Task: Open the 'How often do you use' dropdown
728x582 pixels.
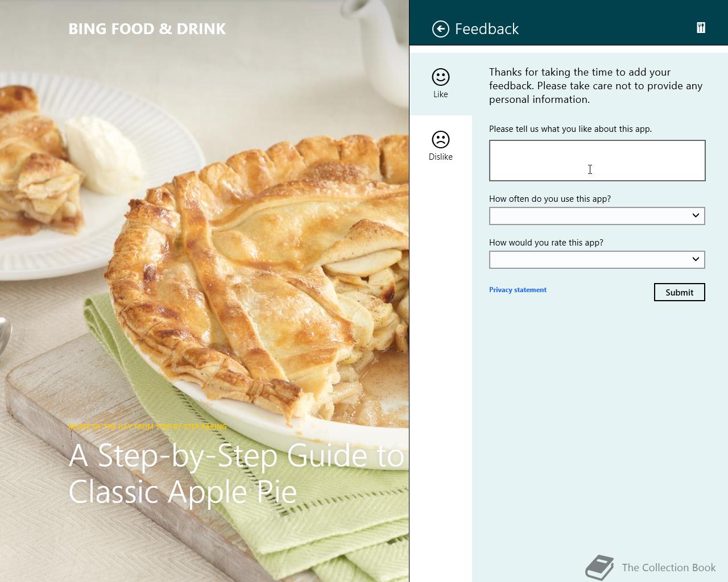Action: [x=597, y=216]
